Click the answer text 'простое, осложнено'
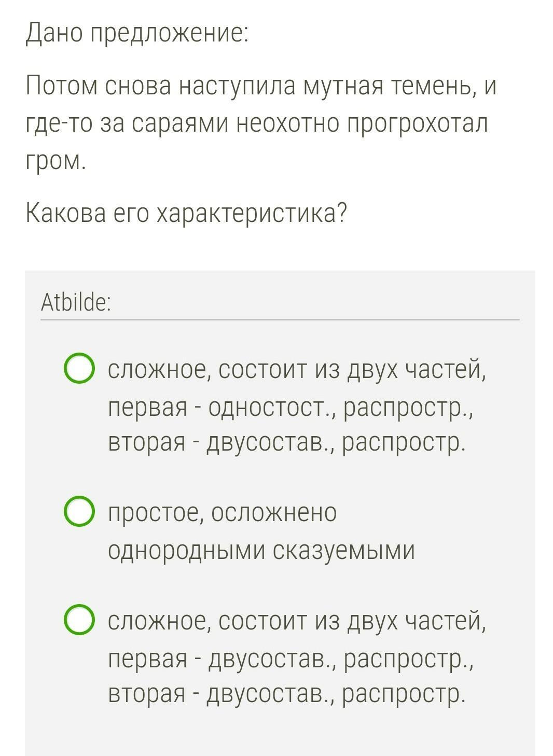Image resolution: width=553 pixels, height=756 pixels. 222,513
